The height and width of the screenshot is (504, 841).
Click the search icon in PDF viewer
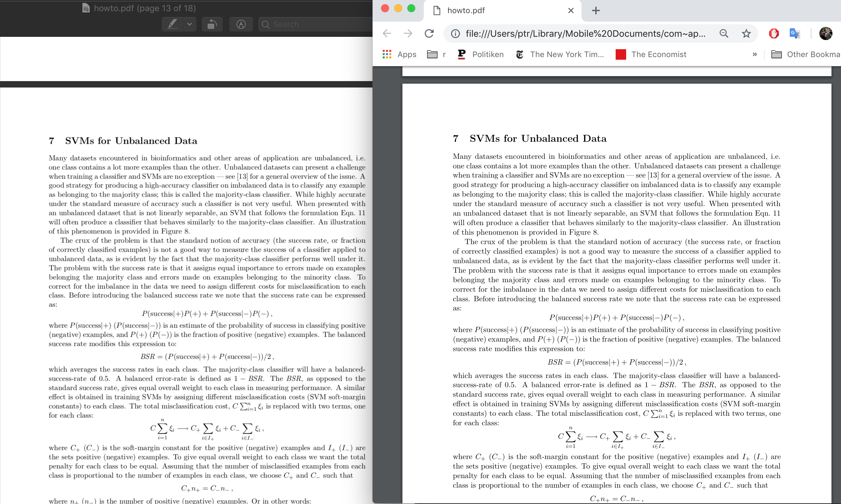[266, 24]
